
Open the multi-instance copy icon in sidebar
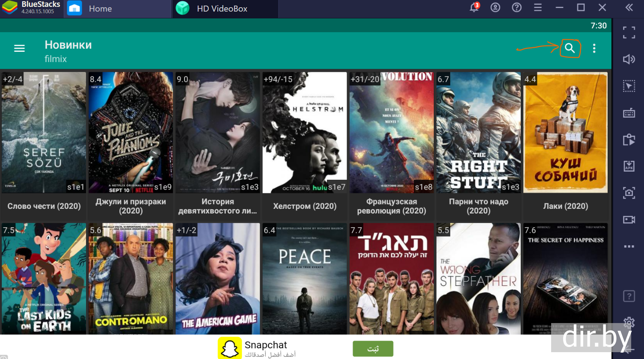click(629, 139)
